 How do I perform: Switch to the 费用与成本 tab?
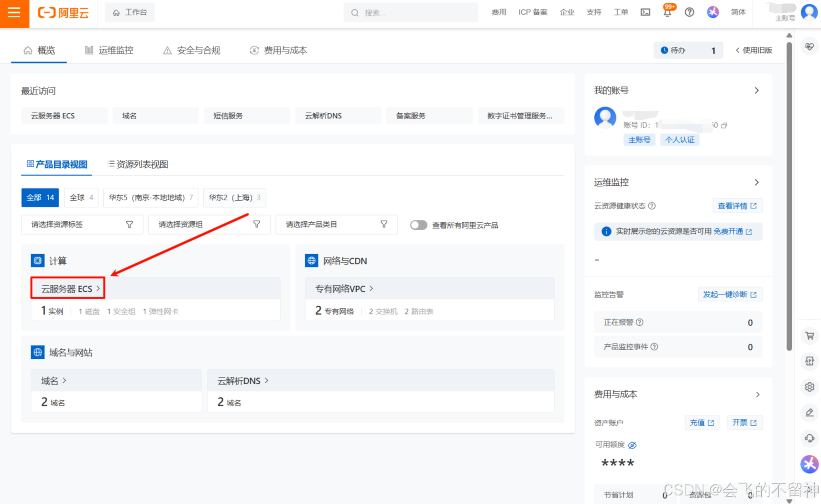coord(278,50)
